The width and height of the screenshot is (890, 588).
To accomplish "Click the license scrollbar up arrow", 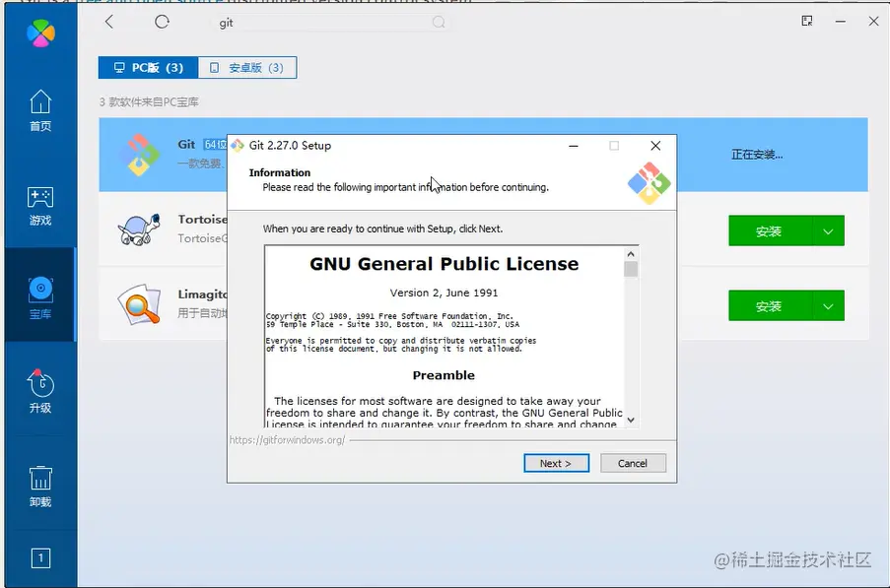I will pos(631,254).
